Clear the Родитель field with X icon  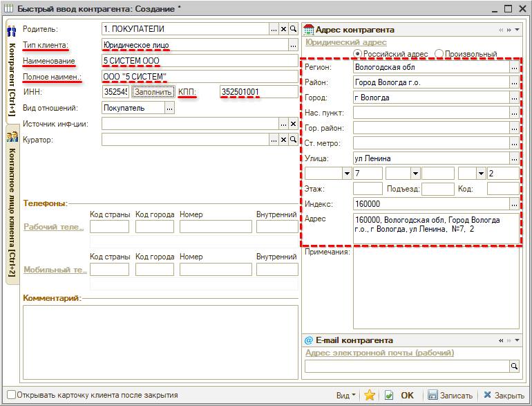tap(283, 29)
